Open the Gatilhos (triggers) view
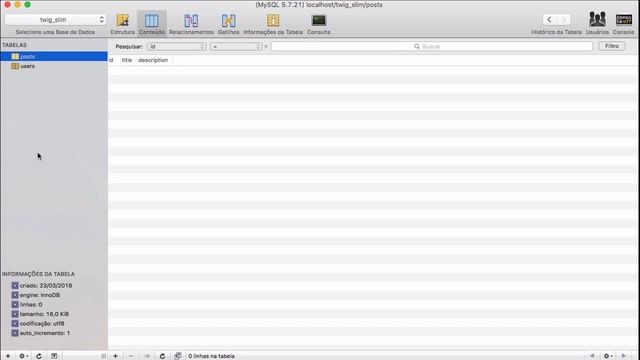This screenshot has height=360, width=640. coord(228,24)
